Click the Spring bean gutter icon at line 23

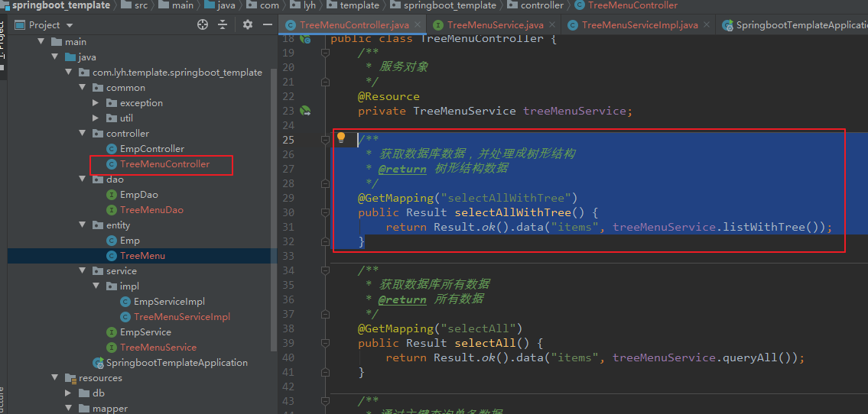pyautogui.click(x=305, y=111)
